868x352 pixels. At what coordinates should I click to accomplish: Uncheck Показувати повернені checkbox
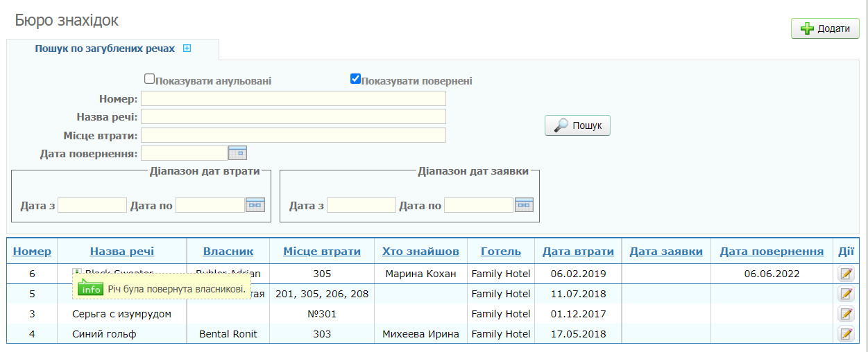pyautogui.click(x=355, y=80)
